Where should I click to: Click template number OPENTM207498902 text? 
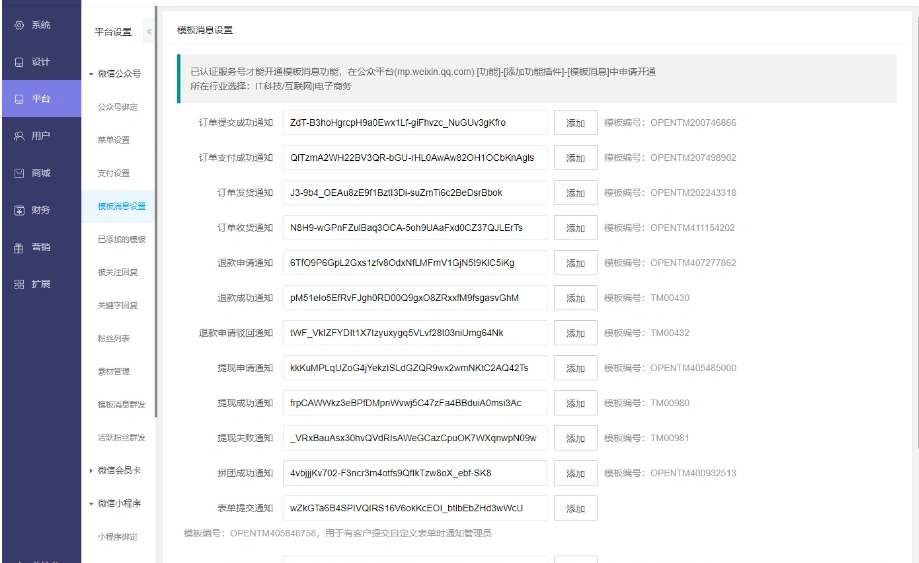point(693,158)
